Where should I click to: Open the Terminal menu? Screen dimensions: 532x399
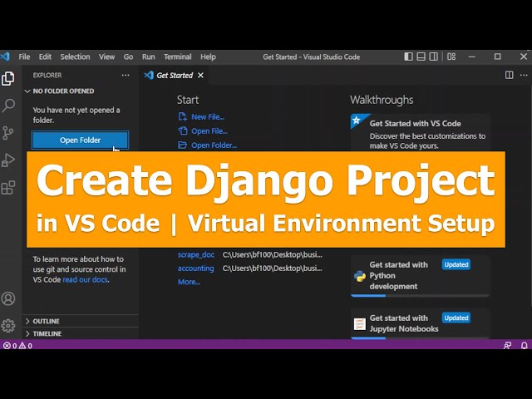pos(177,57)
